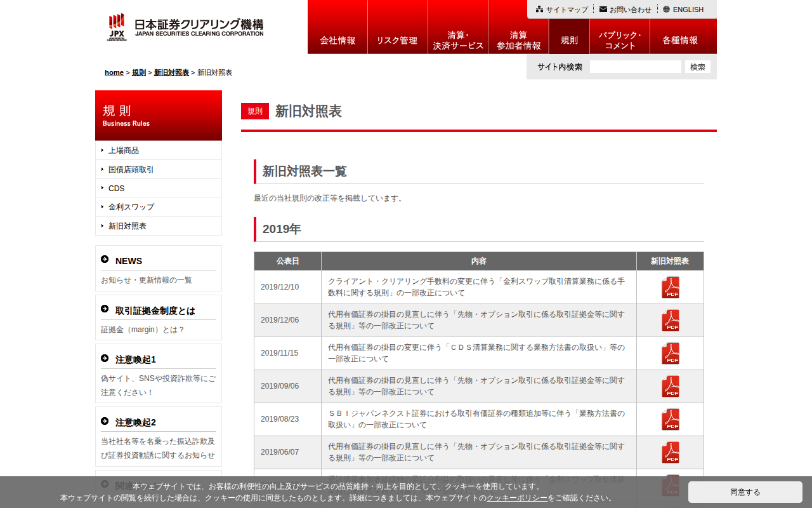Focus the サイト内検索 text field

pyautogui.click(x=635, y=67)
